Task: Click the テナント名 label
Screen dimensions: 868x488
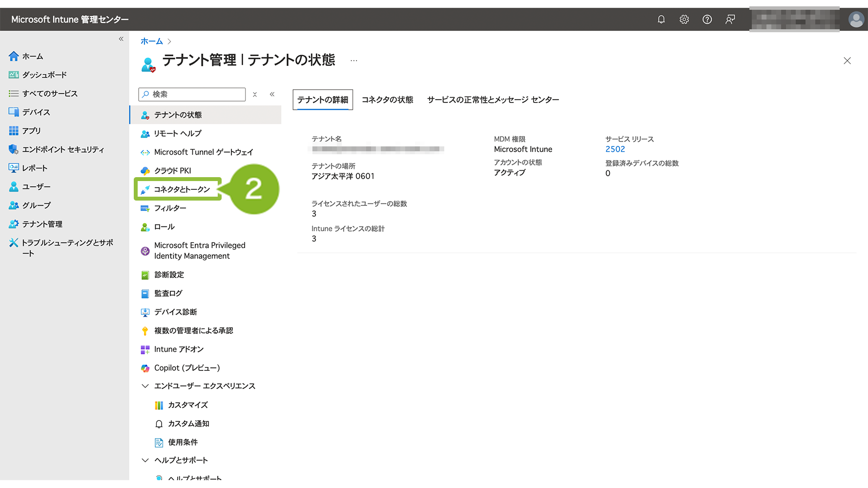Action: point(327,139)
